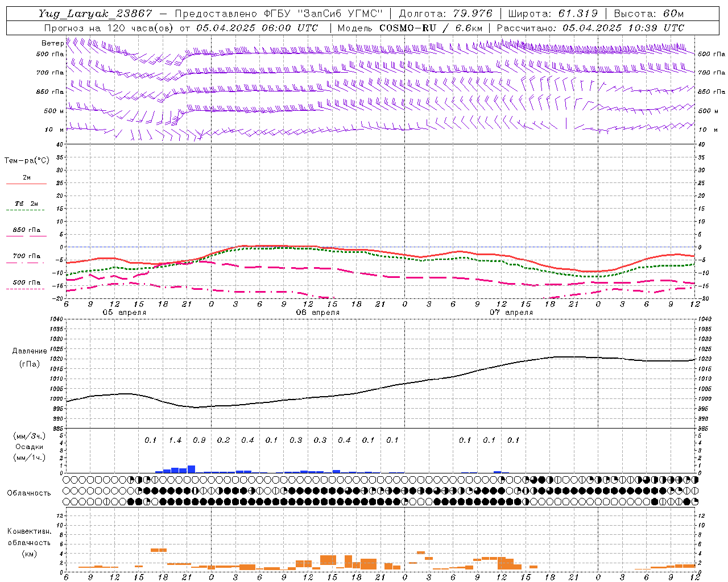Select the text Предоставлено ФГБУ "ЗапСиб УГМС"
Screen dimensions: 728x582
pyautogui.click(x=279, y=14)
